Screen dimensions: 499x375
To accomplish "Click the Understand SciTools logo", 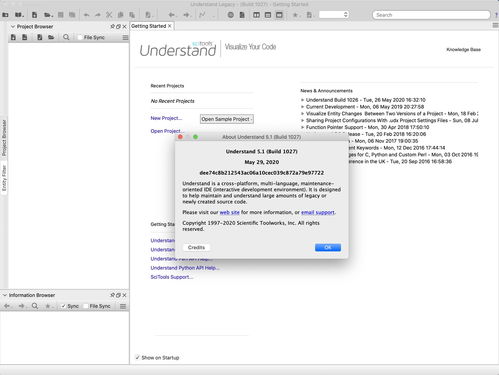I will click(178, 49).
